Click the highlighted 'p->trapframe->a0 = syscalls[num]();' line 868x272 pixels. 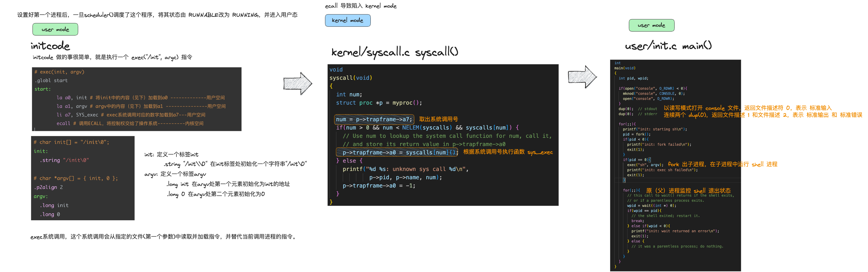coord(397,153)
